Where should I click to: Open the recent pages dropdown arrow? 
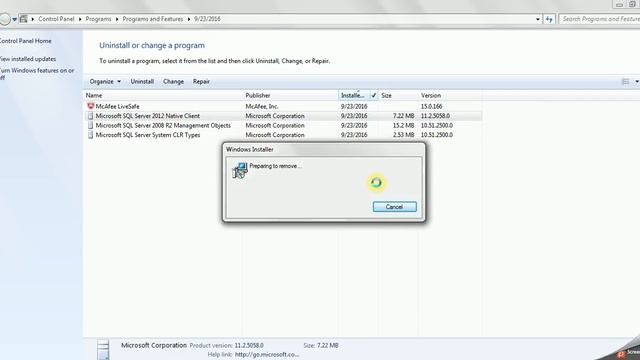14,19
